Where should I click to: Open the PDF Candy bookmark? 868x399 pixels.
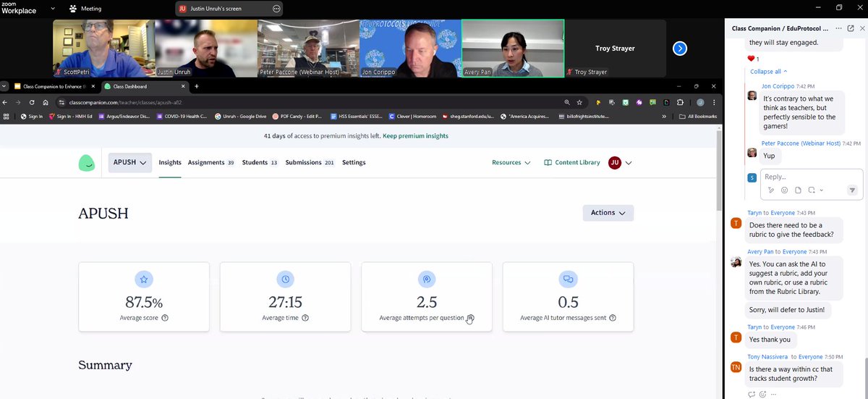coord(297,116)
